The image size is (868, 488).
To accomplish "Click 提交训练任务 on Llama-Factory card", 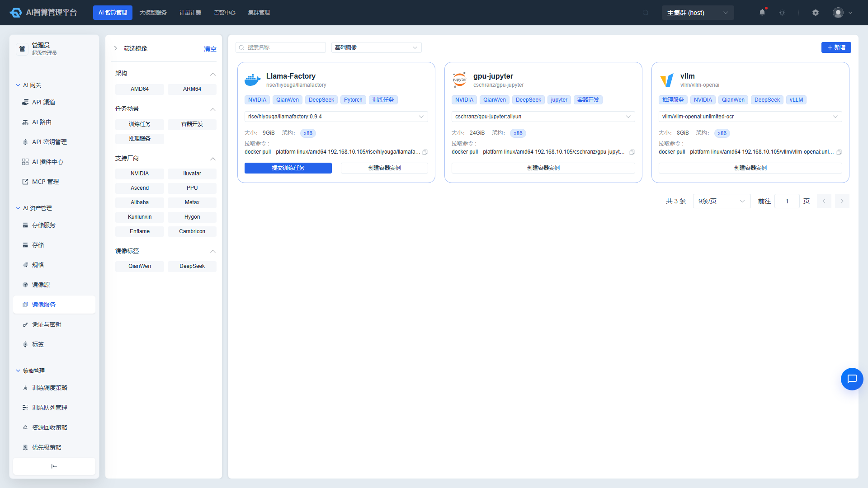I will coord(288,168).
